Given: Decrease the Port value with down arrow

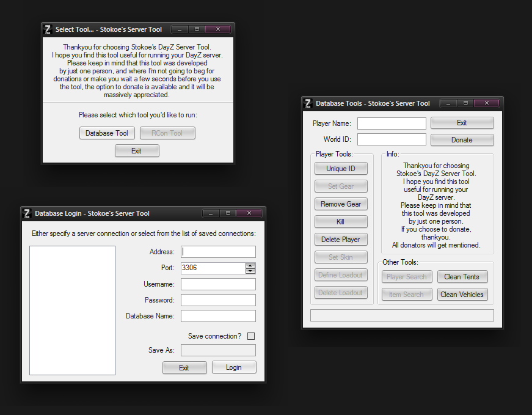Looking at the screenshot, I should [x=250, y=271].
